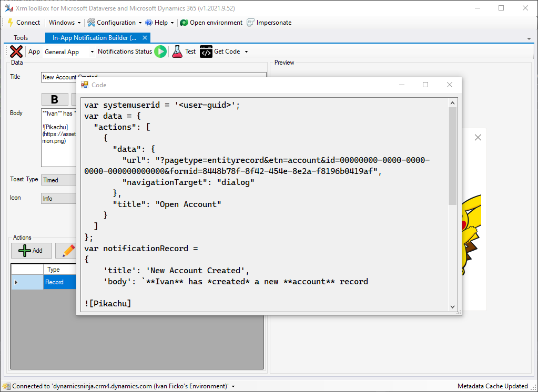Click the code text area line 'var data'
Image resolution: width=538 pixels, height=392 pixels.
click(x=113, y=116)
